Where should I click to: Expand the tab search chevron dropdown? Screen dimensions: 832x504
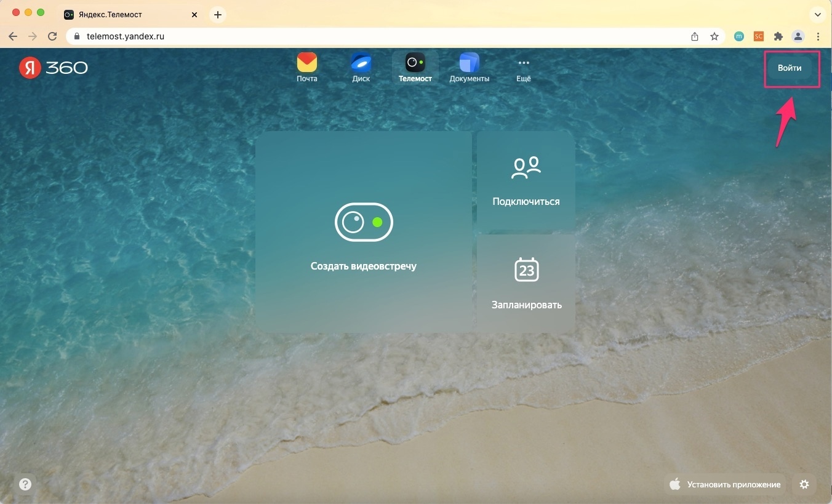(818, 14)
